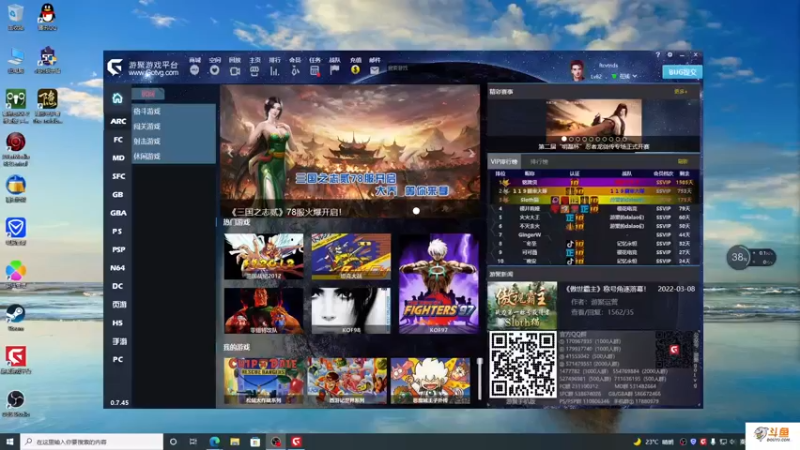Click the user avatar in header
Screen dimensions: 800x450
click(x=577, y=70)
